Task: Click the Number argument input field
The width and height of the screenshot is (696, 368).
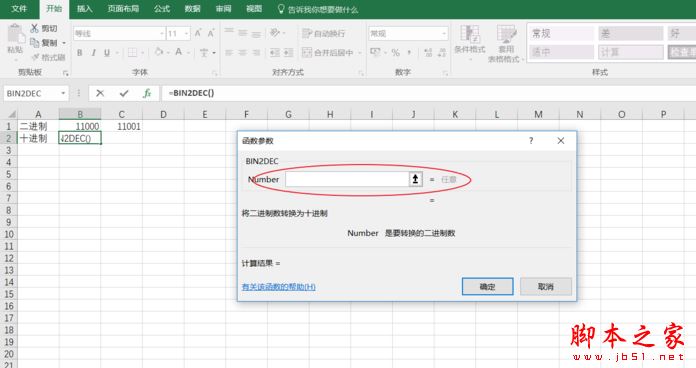Action: [347, 179]
